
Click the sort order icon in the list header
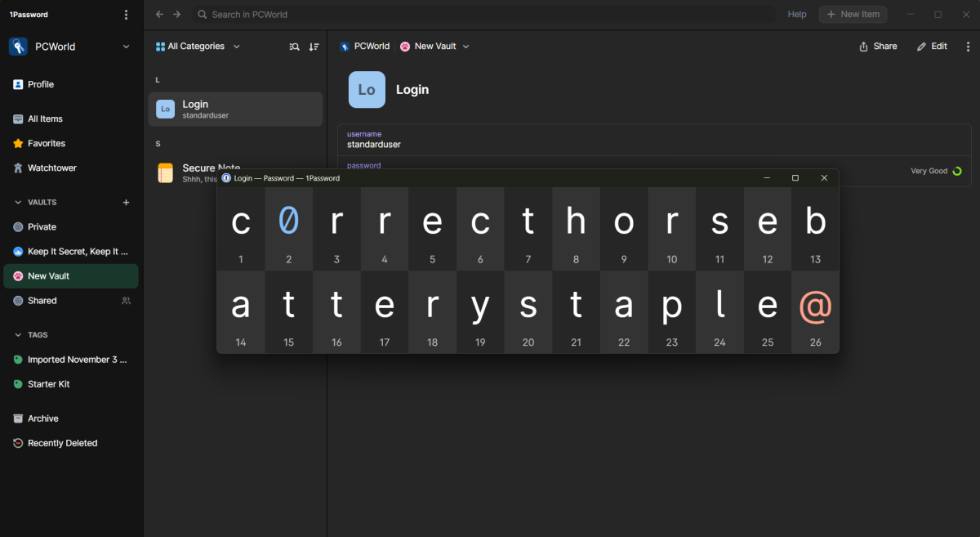314,47
